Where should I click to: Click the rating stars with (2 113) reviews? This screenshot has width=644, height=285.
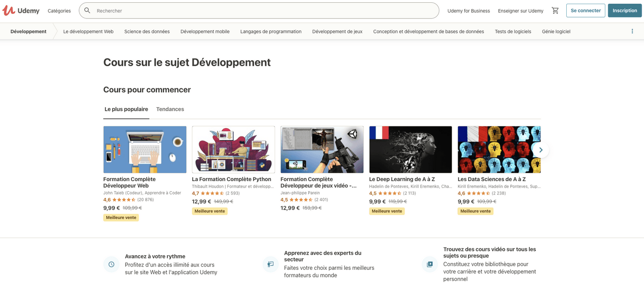click(x=390, y=194)
